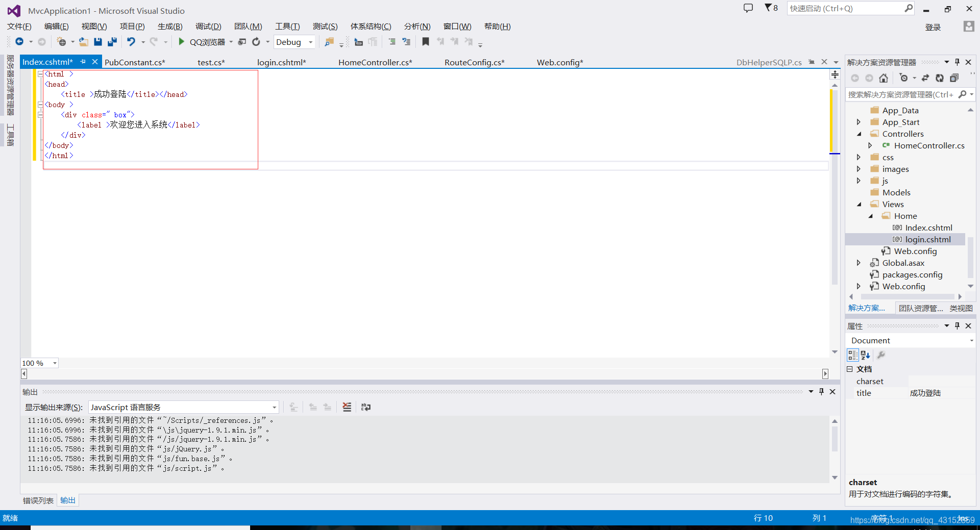
Task: Switch to the 团队资源管... tab
Action: (921, 308)
